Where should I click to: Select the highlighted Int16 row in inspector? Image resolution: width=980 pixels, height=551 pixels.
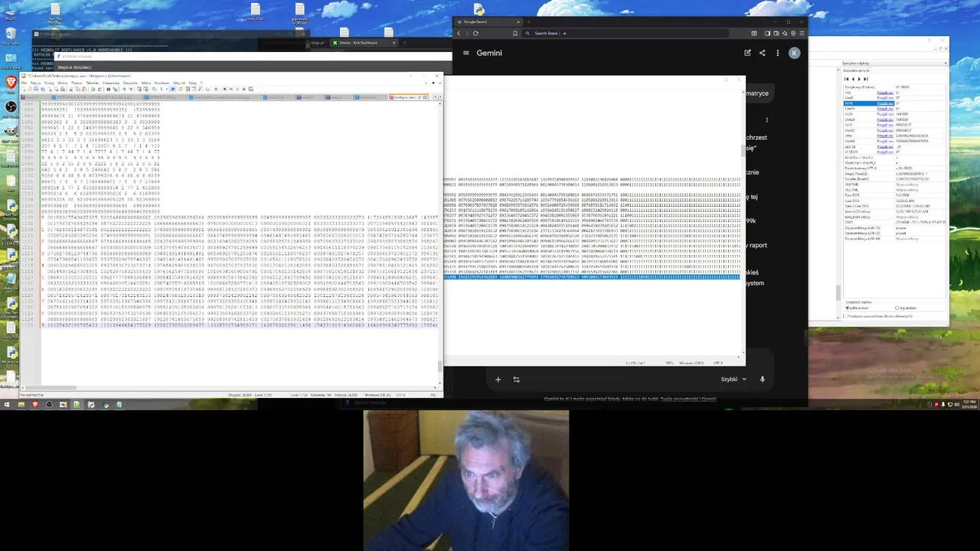click(x=869, y=103)
